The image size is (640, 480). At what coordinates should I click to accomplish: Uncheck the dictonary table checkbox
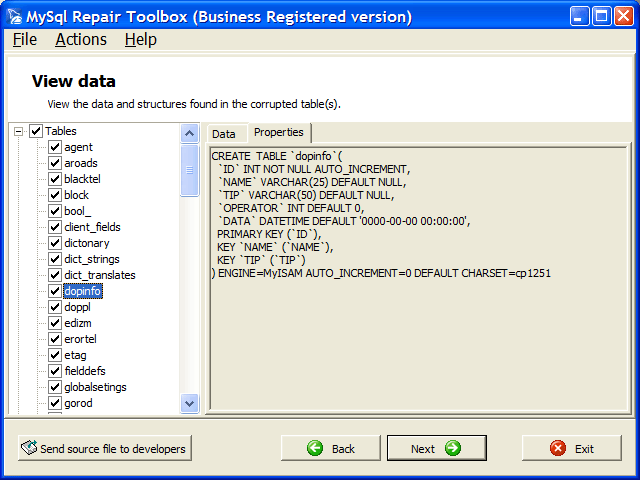coord(55,243)
